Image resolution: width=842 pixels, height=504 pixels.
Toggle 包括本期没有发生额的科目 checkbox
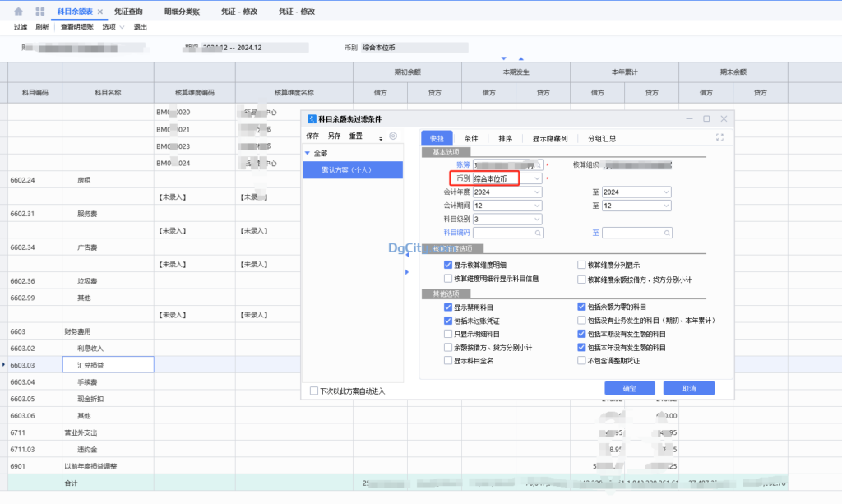pyautogui.click(x=581, y=334)
